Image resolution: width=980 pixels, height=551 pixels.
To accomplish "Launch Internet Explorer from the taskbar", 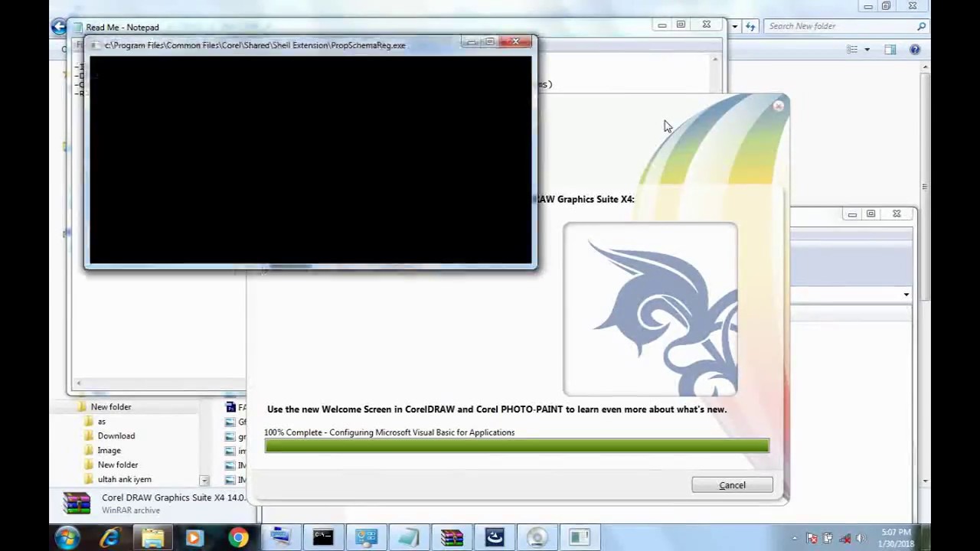I will pyautogui.click(x=110, y=538).
